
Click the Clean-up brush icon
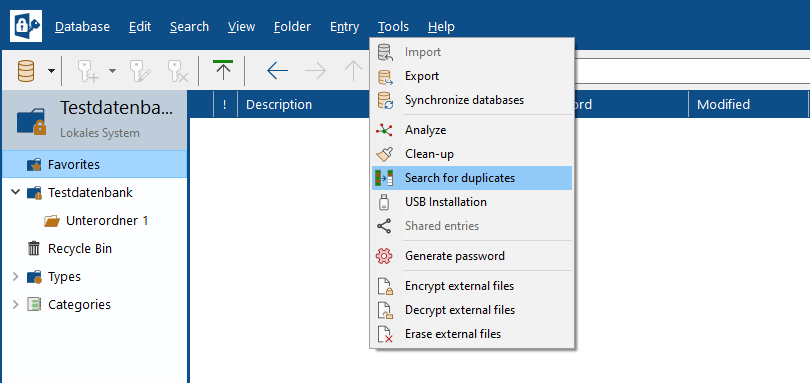[x=384, y=154]
